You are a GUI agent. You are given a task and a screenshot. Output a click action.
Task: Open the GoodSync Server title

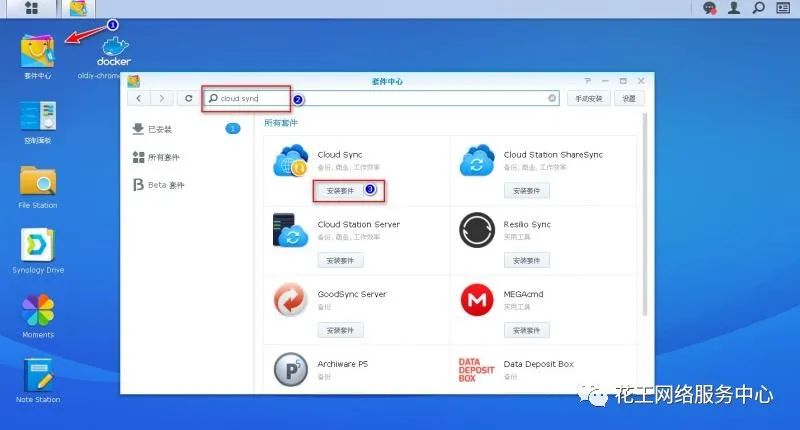coord(352,294)
